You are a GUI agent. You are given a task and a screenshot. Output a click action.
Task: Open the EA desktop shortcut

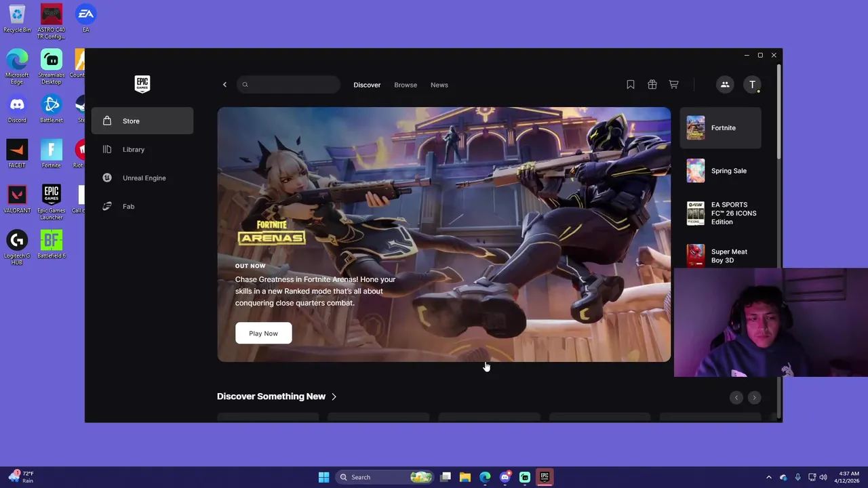[85, 19]
